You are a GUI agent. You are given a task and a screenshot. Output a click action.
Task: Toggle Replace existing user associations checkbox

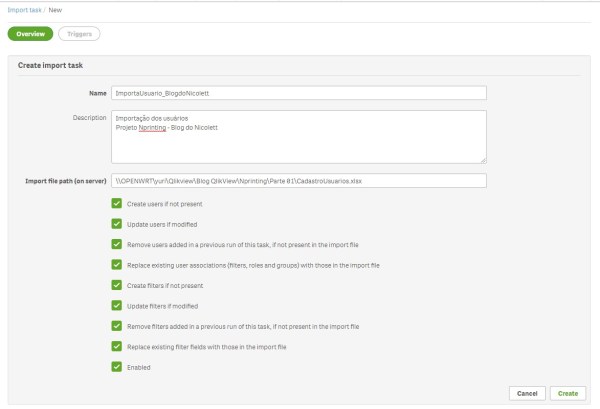click(x=118, y=264)
